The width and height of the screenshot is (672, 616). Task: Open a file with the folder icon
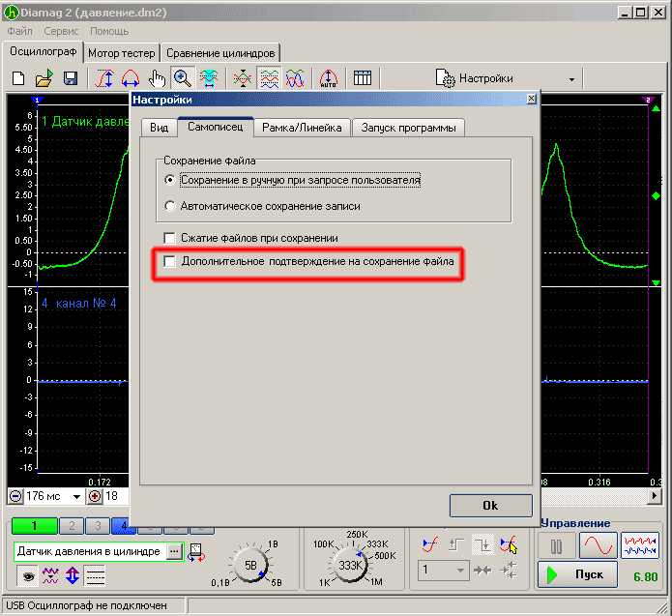pos(44,78)
